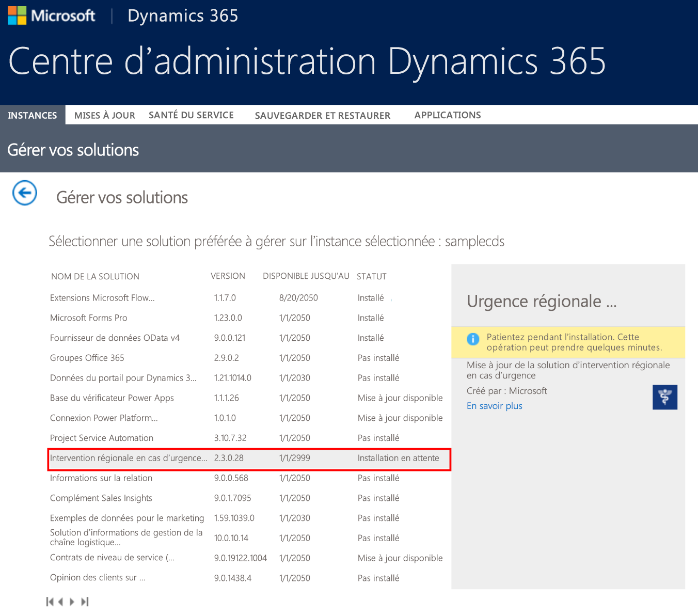Go to the first page of solutions
Viewport: 698px width, 616px height.
point(50,602)
